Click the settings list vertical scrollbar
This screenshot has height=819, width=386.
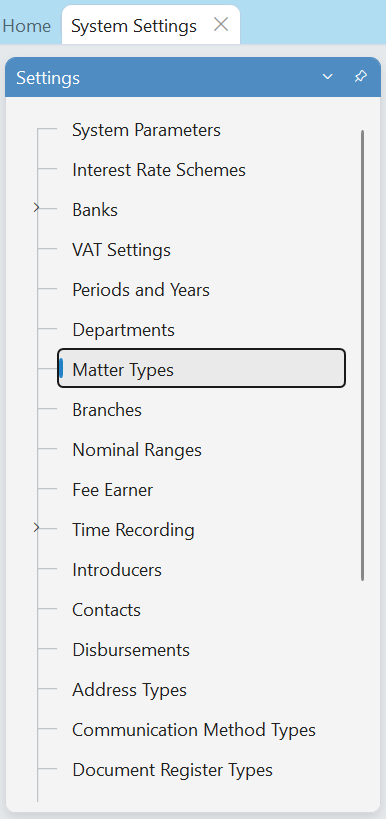(x=362, y=355)
